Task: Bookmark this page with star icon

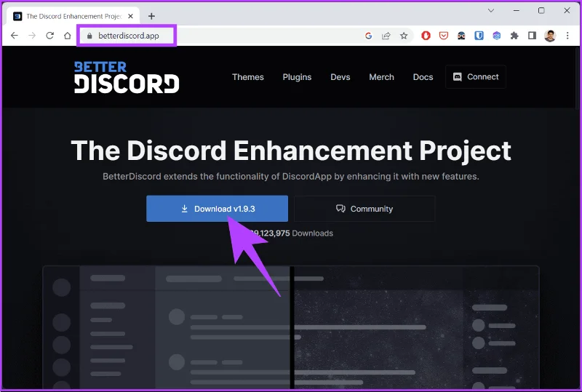Action: tap(404, 36)
